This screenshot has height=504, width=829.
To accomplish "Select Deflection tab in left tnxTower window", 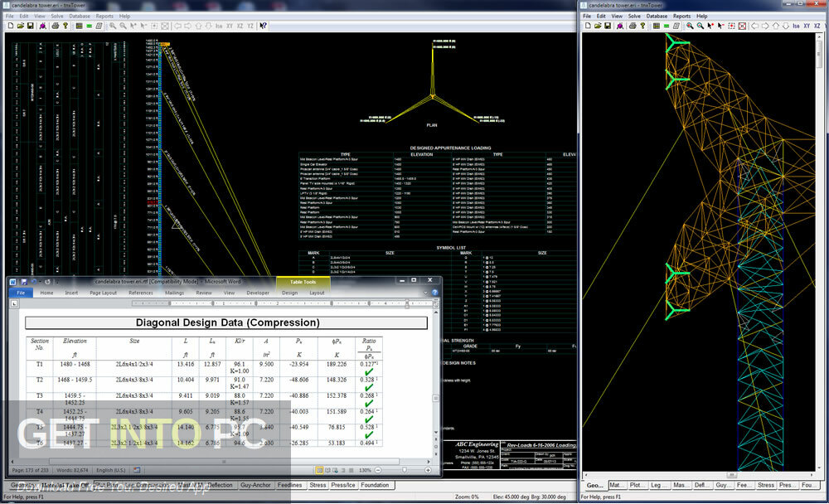I will pos(220,485).
